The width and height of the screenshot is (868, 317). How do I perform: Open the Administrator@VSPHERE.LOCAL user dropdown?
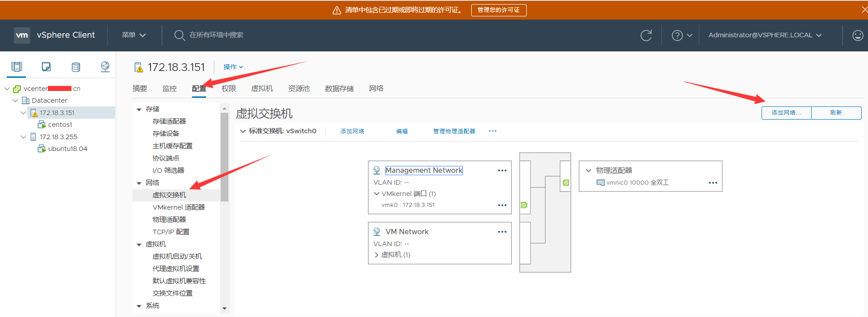click(765, 35)
